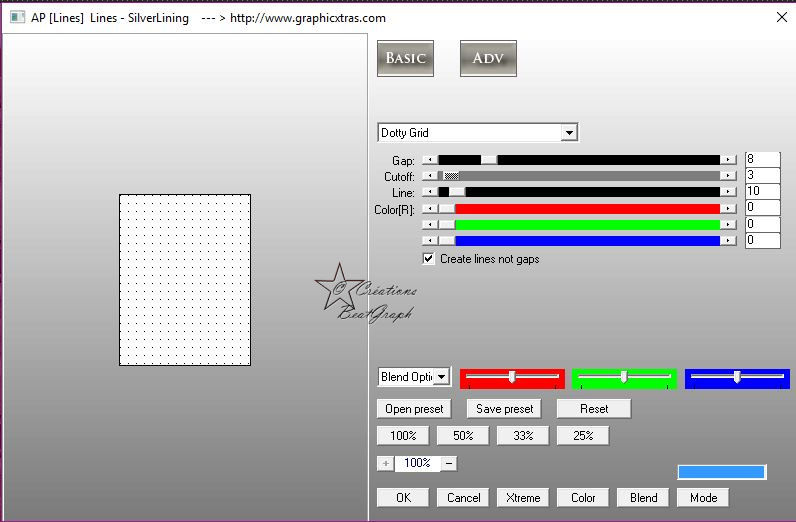Viewport: 796px width, 522px height.
Task: Open the Blend Options dropdown
Action: click(x=442, y=377)
